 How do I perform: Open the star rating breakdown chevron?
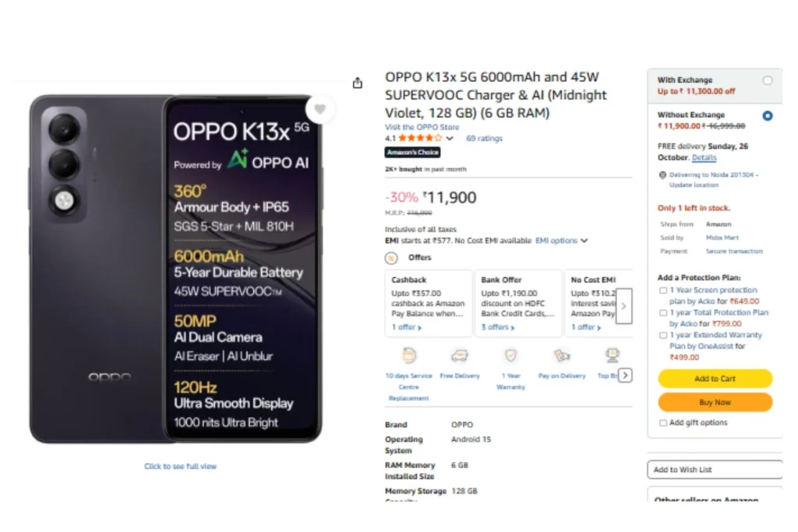(450, 139)
